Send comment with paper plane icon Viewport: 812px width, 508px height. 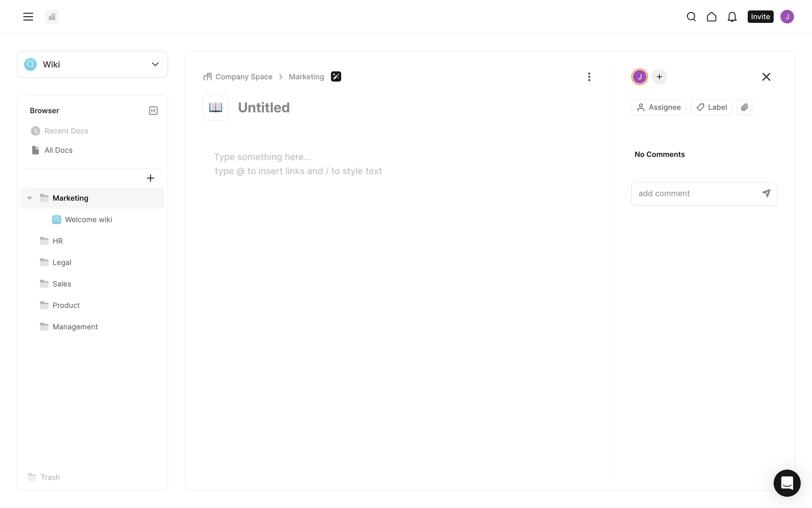(766, 193)
